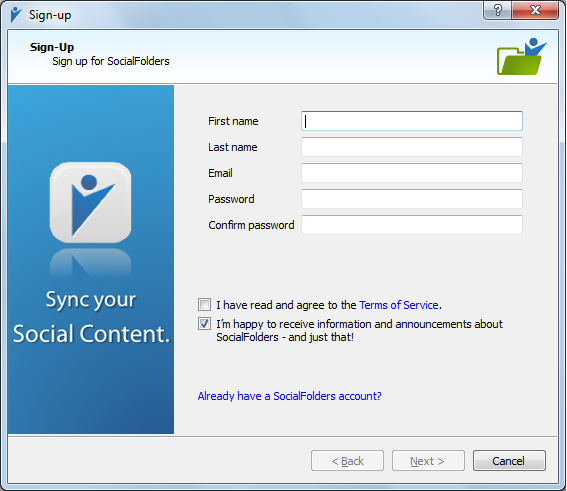Click into the Email field

[x=412, y=173]
